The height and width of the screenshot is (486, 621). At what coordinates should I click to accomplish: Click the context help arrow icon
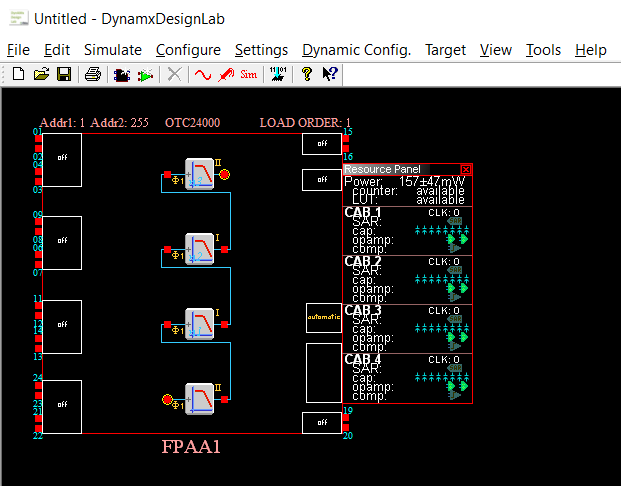click(329, 74)
